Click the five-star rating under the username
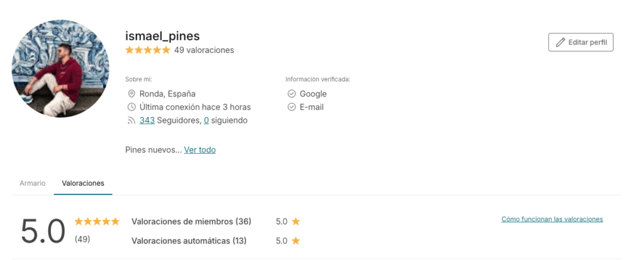The height and width of the screenshot is (260, 644). (148, 50)
